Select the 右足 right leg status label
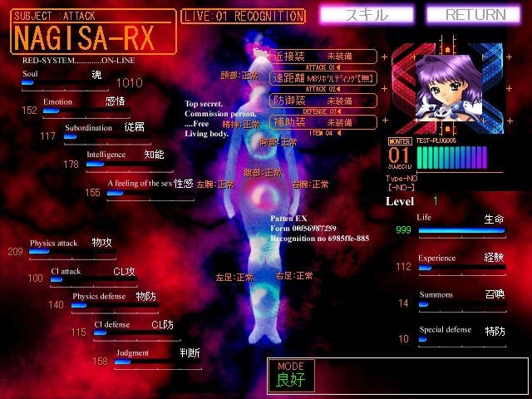 pos(294,276)
